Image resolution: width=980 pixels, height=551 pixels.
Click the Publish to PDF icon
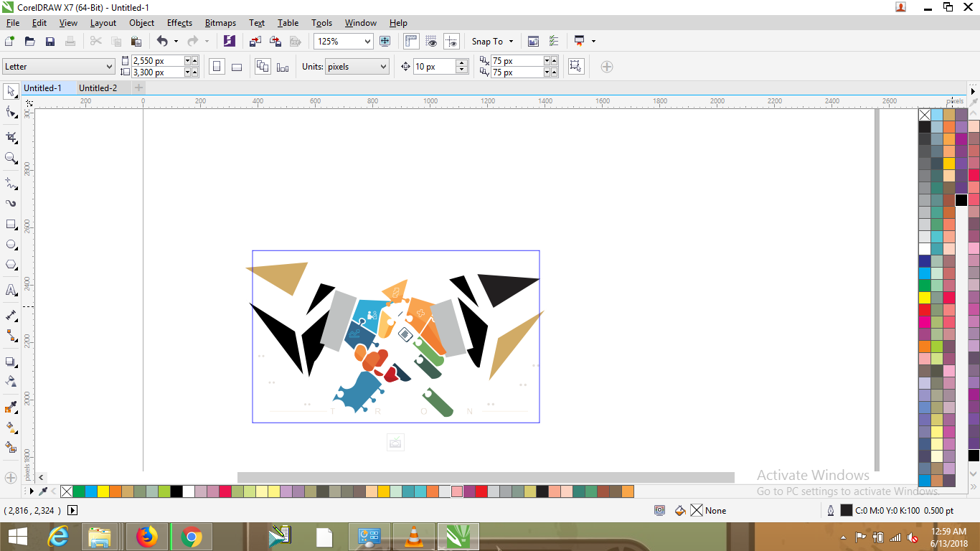click(x=296, y=41)
